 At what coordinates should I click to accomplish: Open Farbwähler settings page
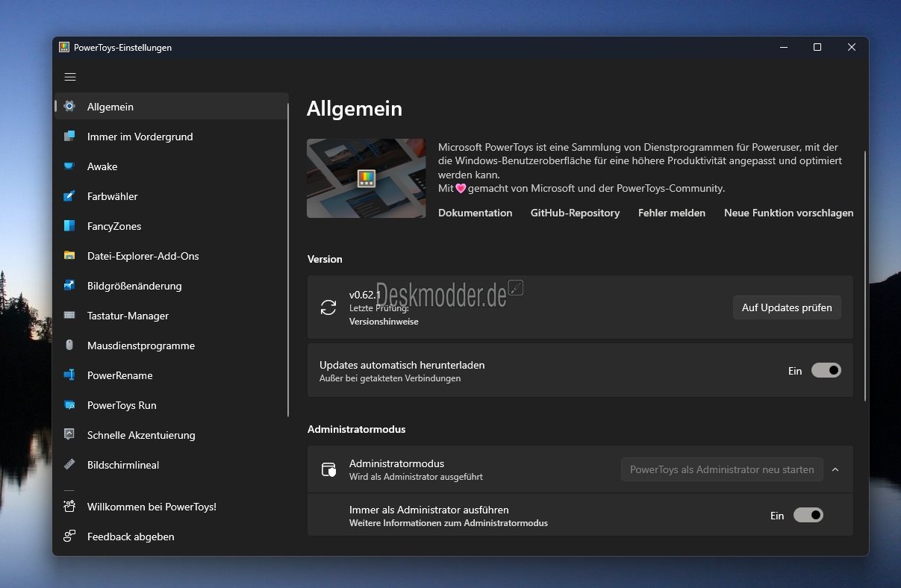pyautogui.click(x=172, y=196)
